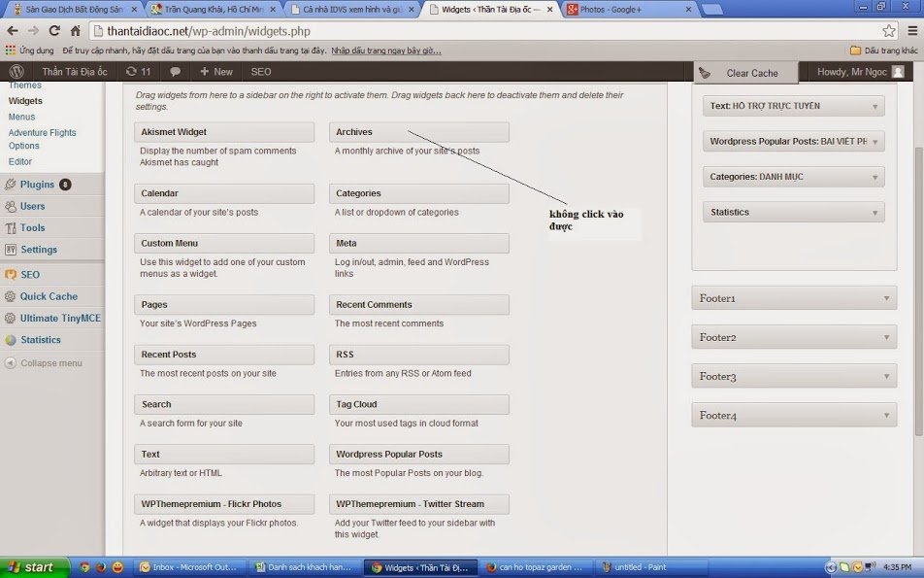The image size is (924, 578).
Task: Open the comments bubble icon
Action: point(175,71)
